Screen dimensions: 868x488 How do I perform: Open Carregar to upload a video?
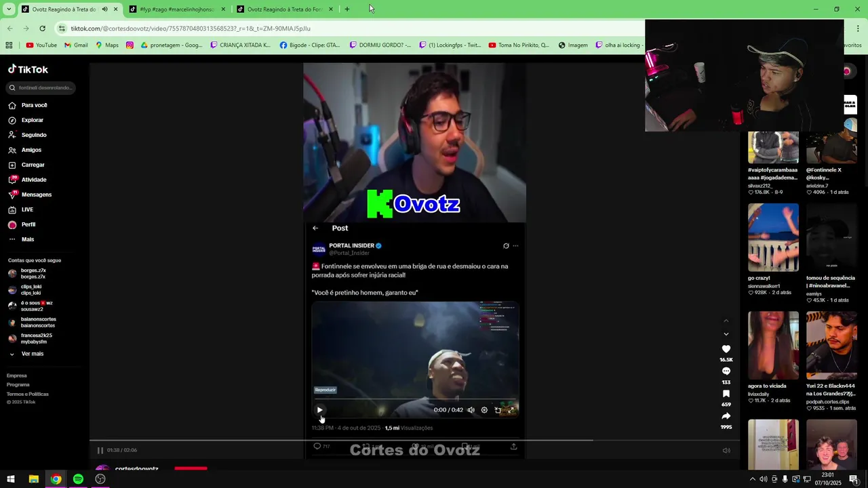pos(33,165)
